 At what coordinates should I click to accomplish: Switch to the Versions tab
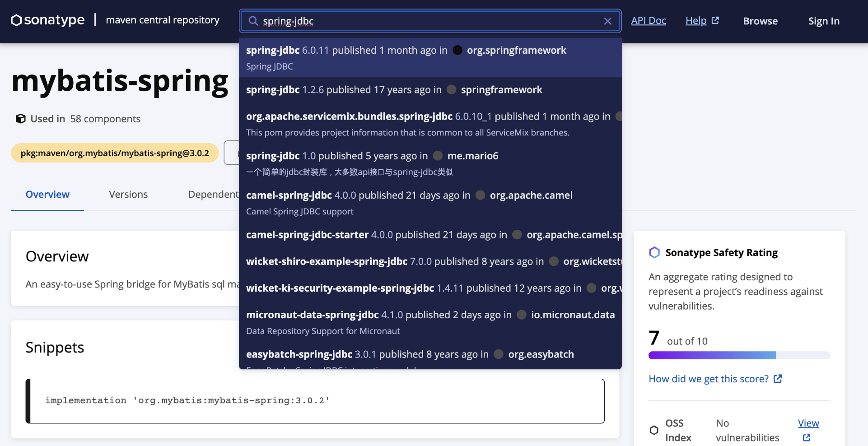pyautogui.click(x=128, y=195)
